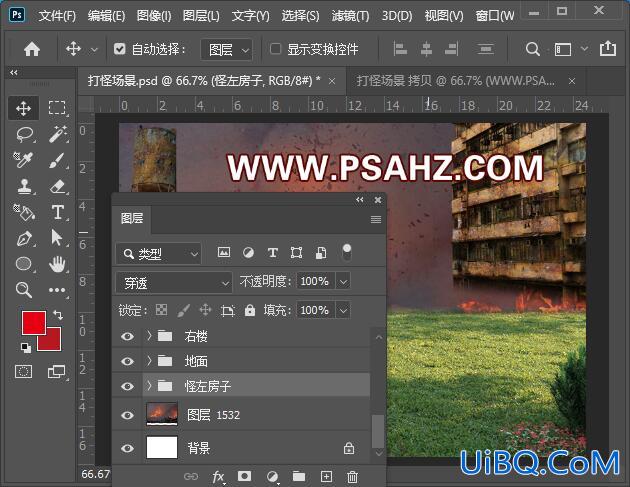Create a new layer with plus icon
The image size is (630, 487).
coord(326,477)
